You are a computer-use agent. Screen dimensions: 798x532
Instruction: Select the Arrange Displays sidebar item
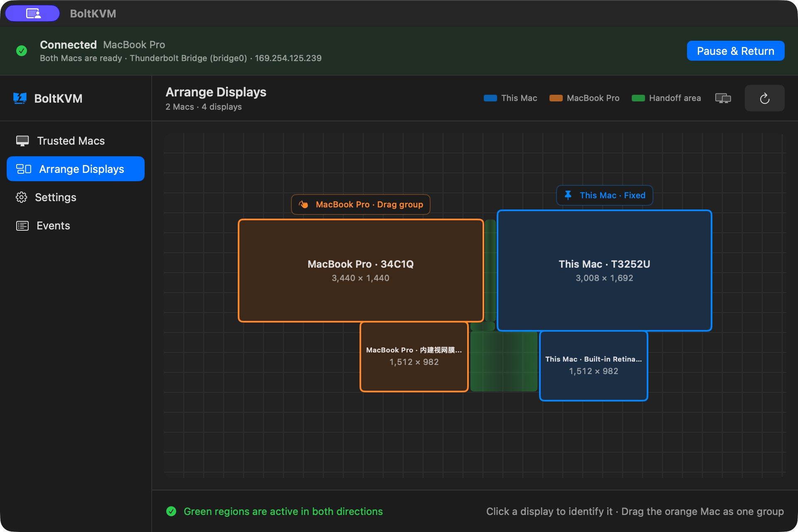click(x=76, y=169)
